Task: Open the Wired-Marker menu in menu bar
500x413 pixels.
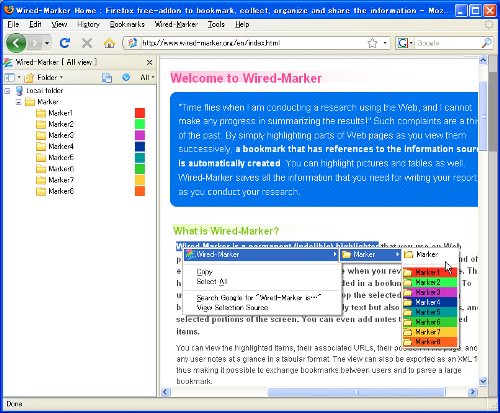Action: [x=176, y=24]
